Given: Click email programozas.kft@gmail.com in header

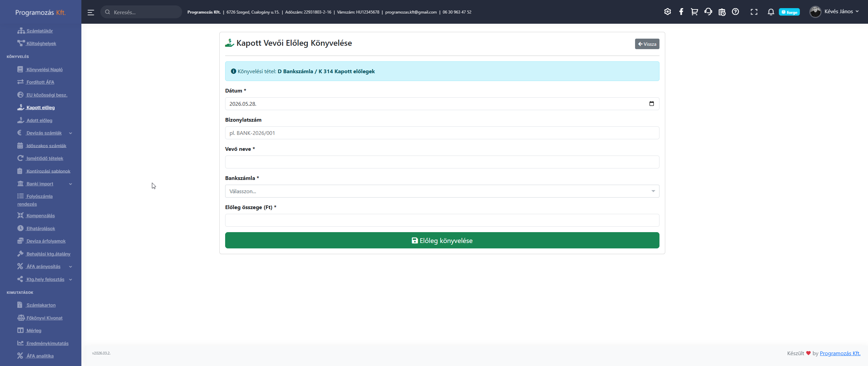Looking at the screenshot, I should coord(411,12).
